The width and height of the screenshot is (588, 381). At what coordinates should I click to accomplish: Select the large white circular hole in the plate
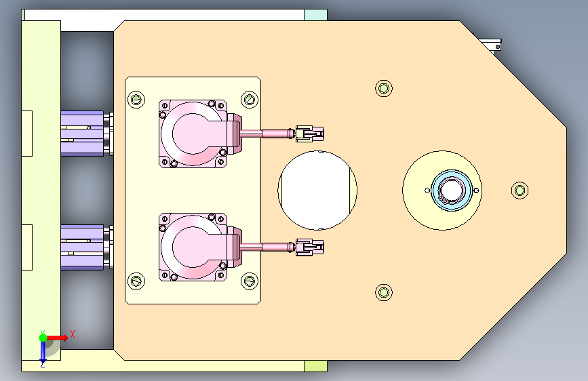317,190
